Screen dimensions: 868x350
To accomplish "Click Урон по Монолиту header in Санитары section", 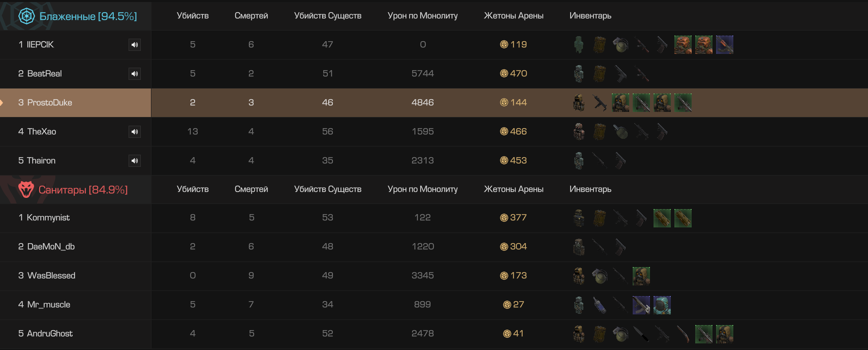I will point(423,189).
